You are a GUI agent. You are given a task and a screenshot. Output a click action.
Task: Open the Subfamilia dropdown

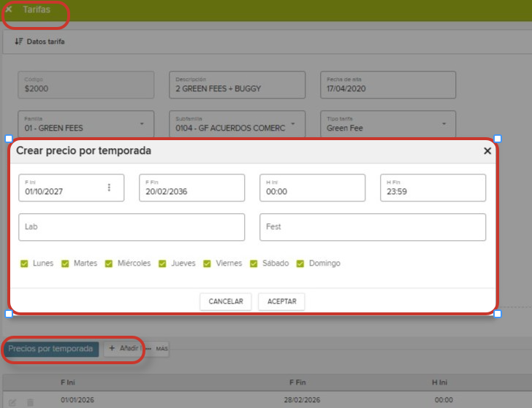[293, 123]
